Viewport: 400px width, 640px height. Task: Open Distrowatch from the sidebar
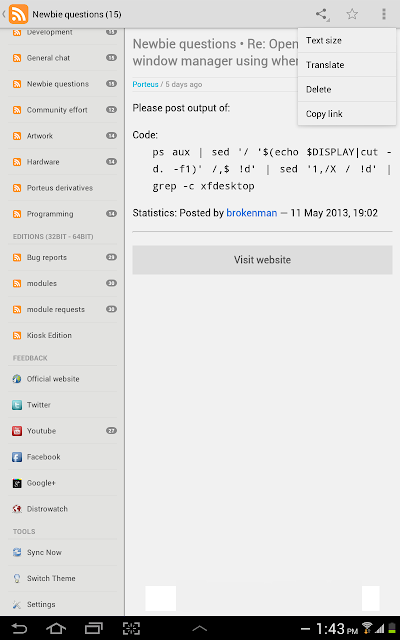click(x=62, y=509)
